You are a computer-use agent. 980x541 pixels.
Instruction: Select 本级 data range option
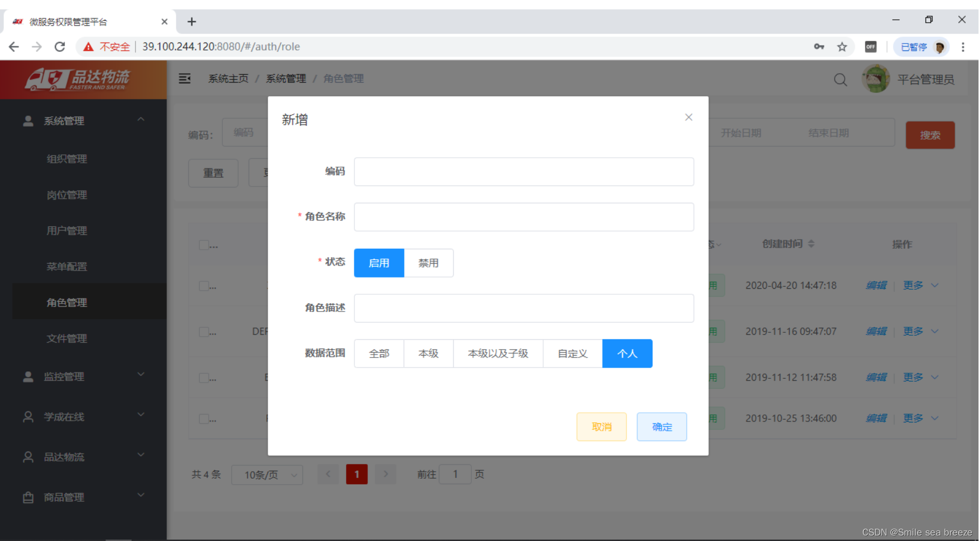(428, 353)
